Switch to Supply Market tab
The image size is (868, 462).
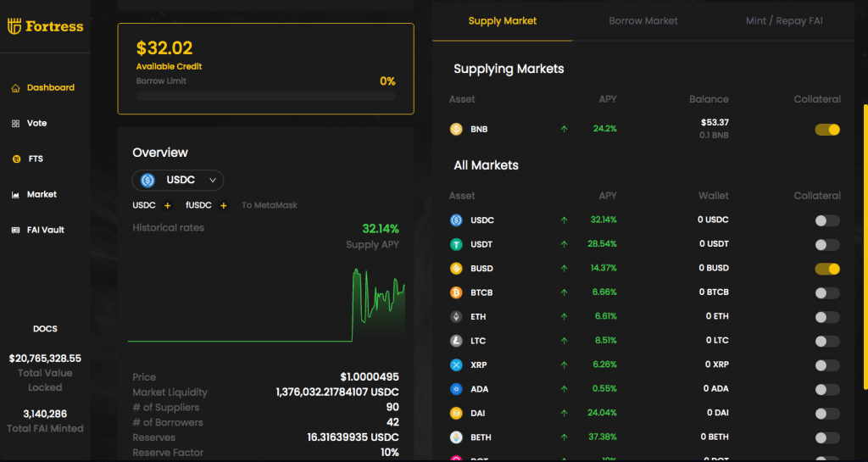pyautogui.click(x=502, y=21)
